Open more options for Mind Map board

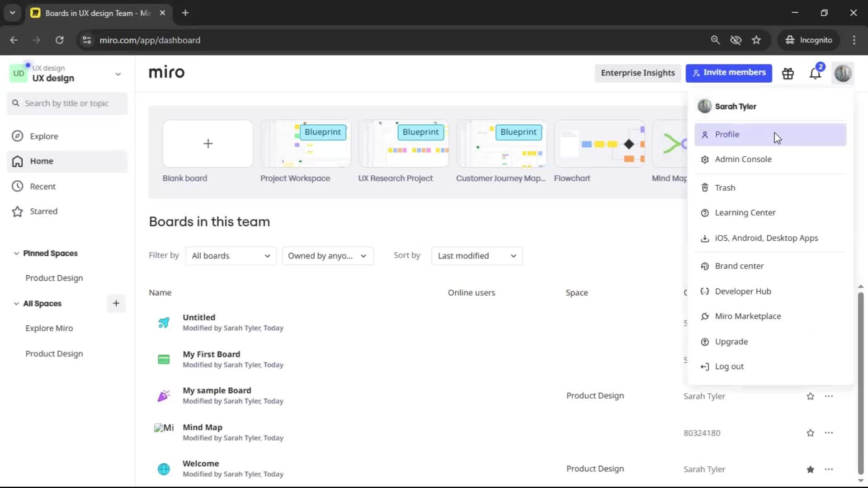point(829,433)
